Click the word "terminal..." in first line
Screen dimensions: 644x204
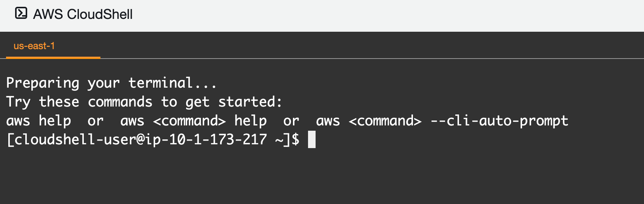point(173,83)
